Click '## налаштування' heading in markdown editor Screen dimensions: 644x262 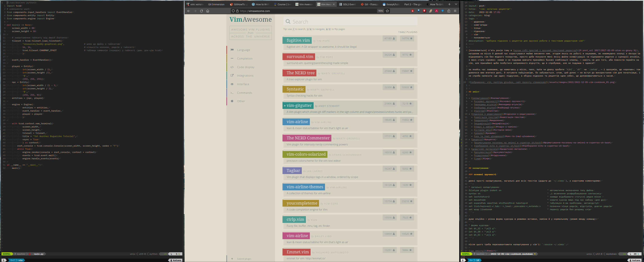coord(479,168)
